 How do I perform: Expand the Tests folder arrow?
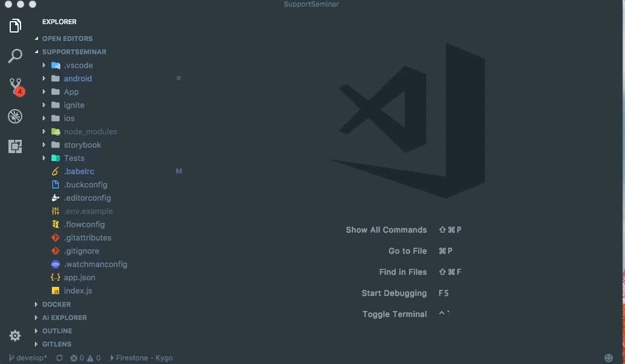(44, 158)
